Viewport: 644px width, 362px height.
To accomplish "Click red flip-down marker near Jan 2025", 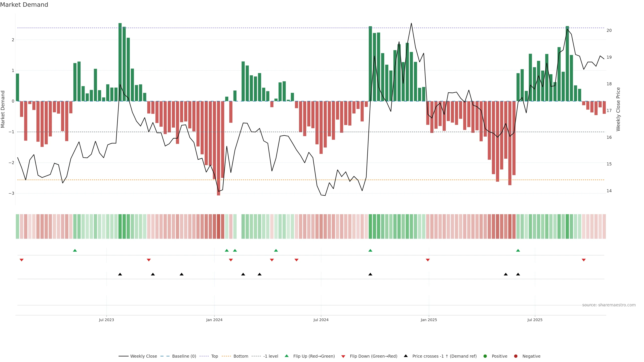I will [428, 260].
